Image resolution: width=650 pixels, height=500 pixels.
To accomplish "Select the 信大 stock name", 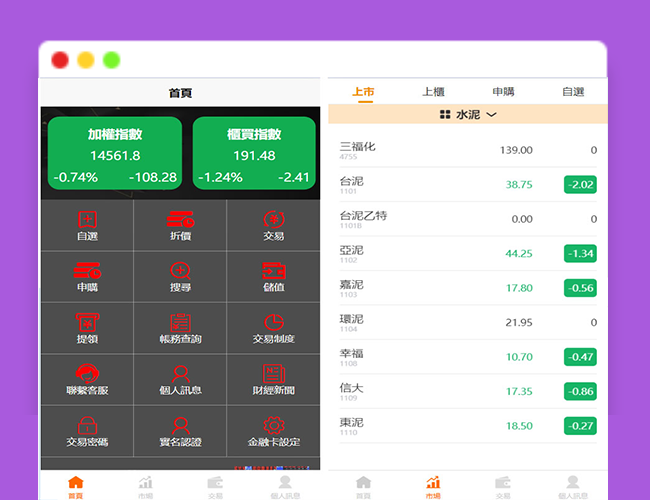I will [352, 388].
